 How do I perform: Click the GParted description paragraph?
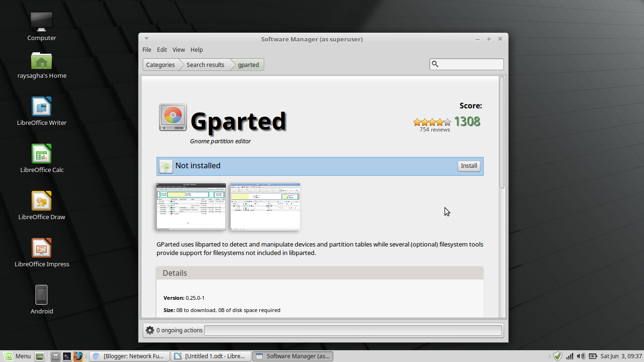pyautogui.click(x=320, y=249)
